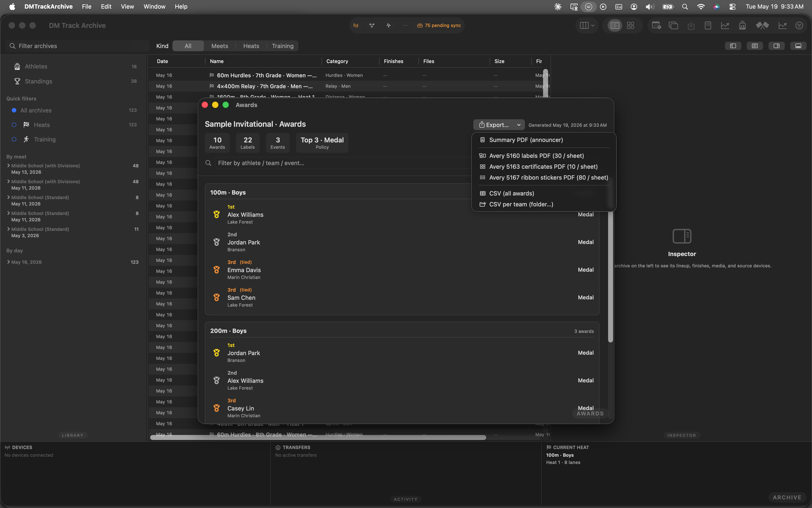812x508 pixels.
Task: Sort by Size column header
Action: point(511,61)
